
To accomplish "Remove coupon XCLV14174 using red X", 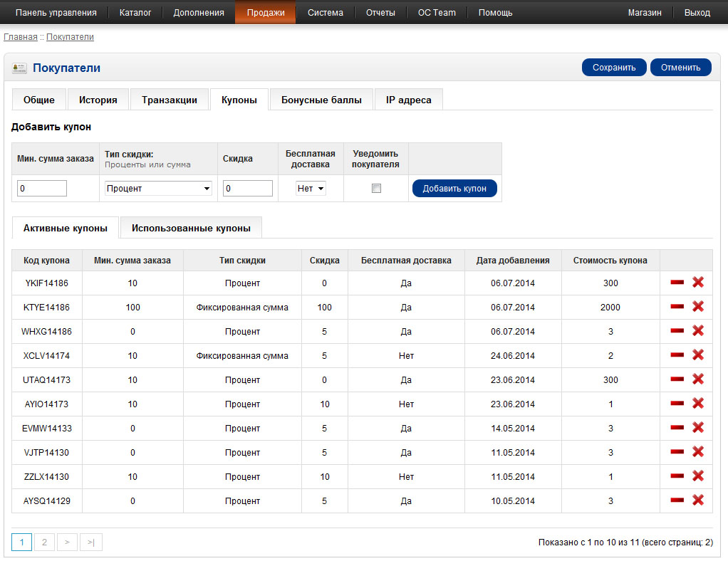I will coord(698,355).
